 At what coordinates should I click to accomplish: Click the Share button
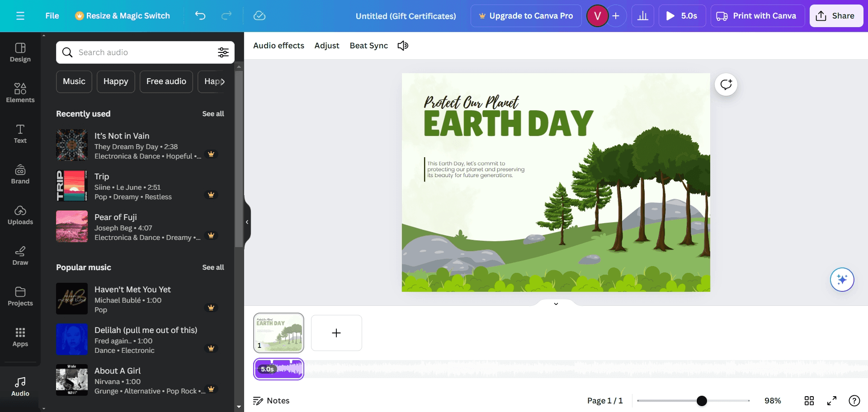pos(836,16)
